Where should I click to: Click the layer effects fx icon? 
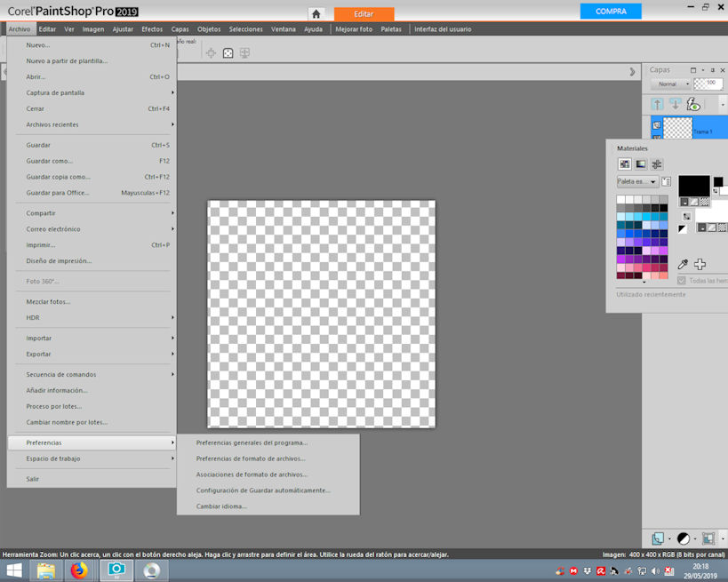(693, 105)
